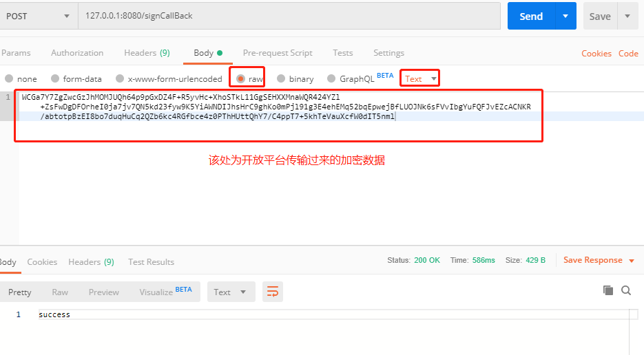Choose x-www-form-urlencoded body type
This screenshot has width=644, height=355.
(x=120, y=78)
